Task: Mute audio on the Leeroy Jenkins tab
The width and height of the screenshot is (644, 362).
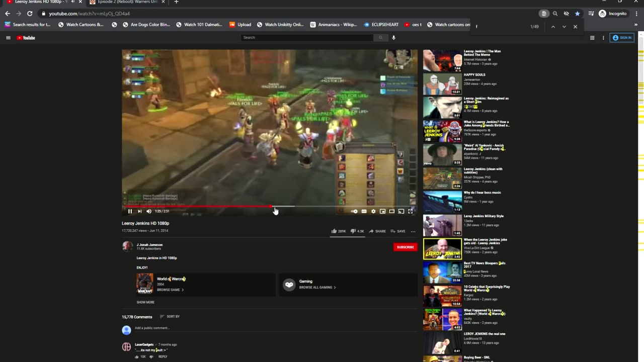Action: click(73, 2)
